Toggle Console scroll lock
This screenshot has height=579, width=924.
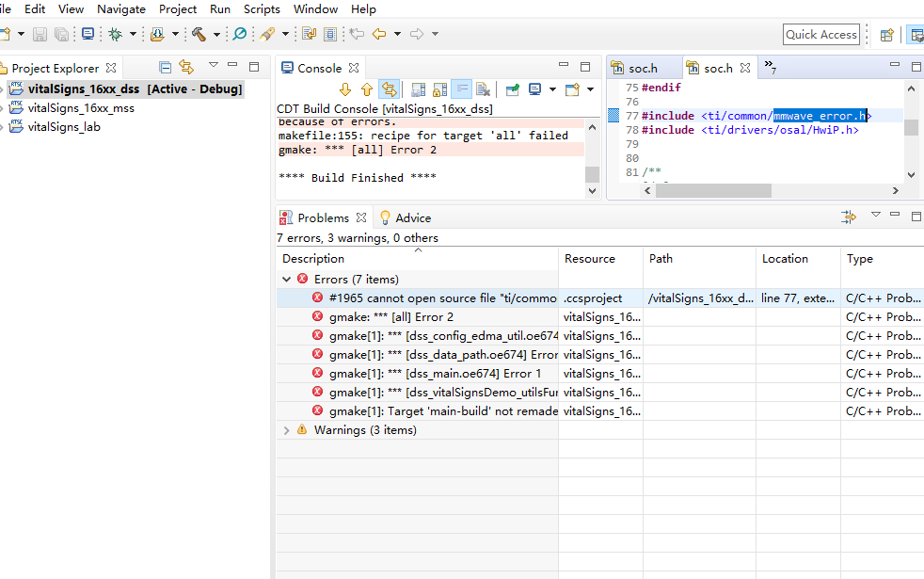point(439,89)
